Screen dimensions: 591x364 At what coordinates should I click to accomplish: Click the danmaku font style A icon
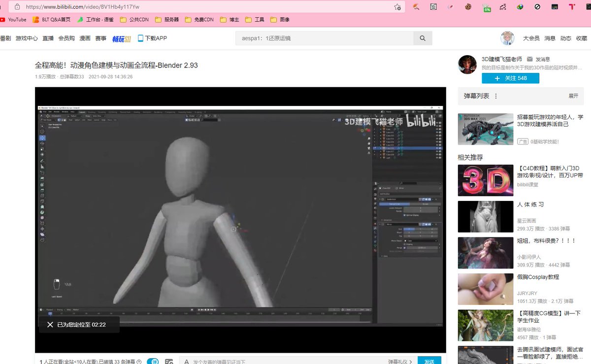(x=186, y=362)
